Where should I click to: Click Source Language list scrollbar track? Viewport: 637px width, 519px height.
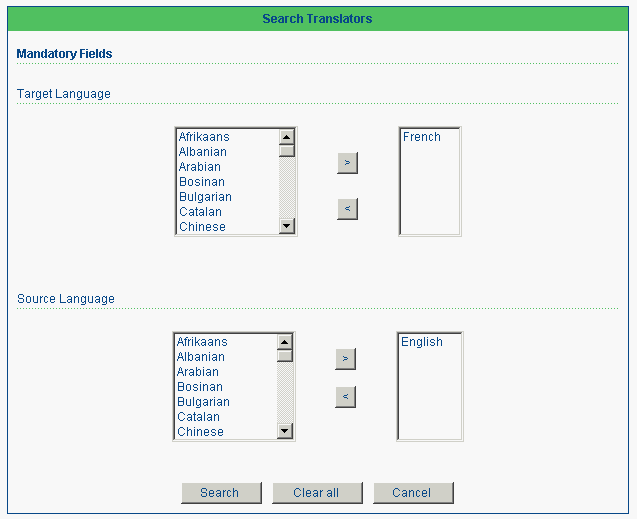[285, 393]
